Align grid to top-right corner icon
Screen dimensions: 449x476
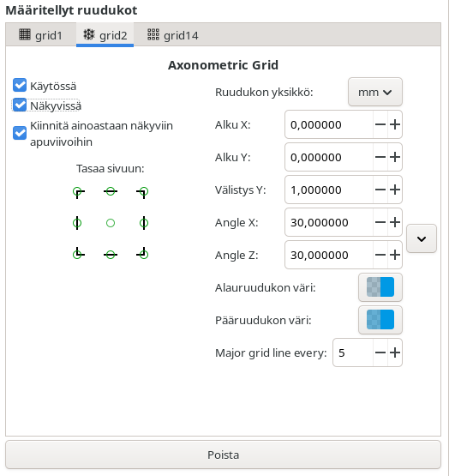click(x=143, y=192)
